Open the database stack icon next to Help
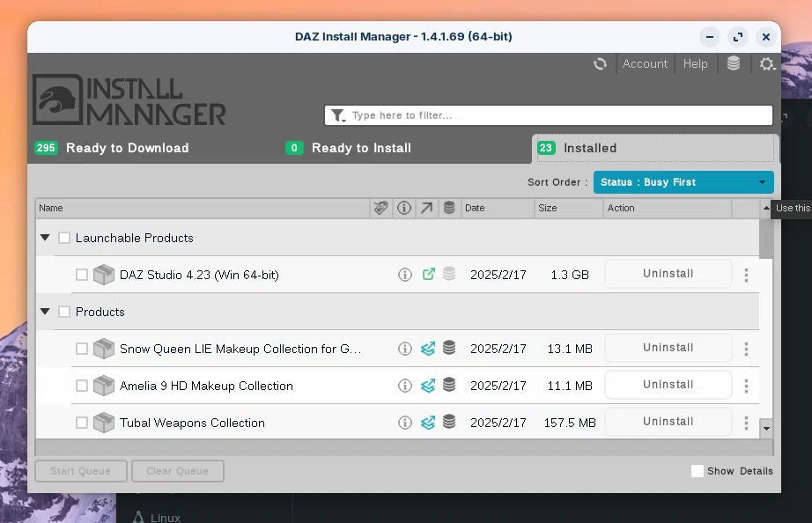812x523 pixels. click(x=734, y=63)
